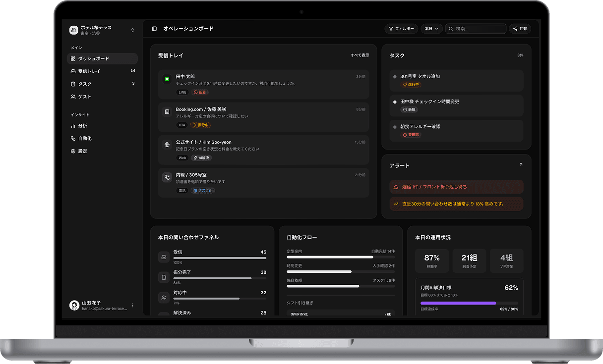Expand the アラート panel via arrow
Screen dimensions: 603x364
click(520, 164)
